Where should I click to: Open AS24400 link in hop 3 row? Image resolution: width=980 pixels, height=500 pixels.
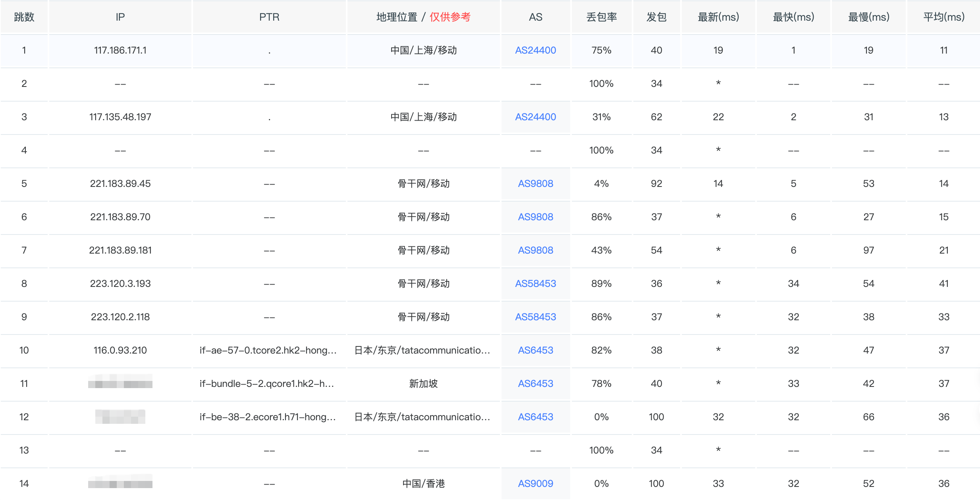pyautogui.click(x=535, y=117)
